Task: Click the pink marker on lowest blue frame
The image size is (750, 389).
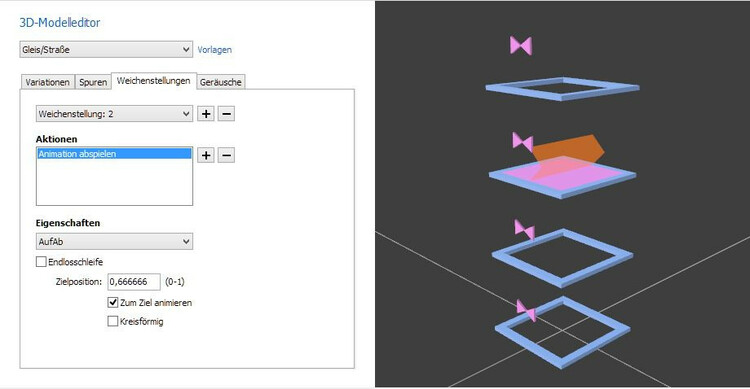Action: click(x=526, y=310)
